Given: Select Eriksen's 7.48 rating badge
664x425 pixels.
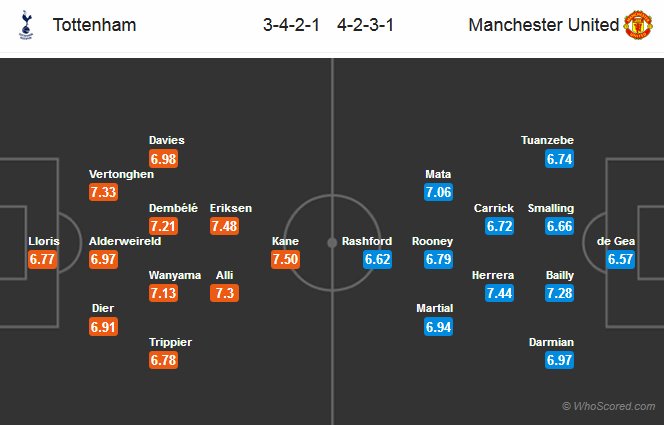Looking at the screenshot, I should click(224, 226).
